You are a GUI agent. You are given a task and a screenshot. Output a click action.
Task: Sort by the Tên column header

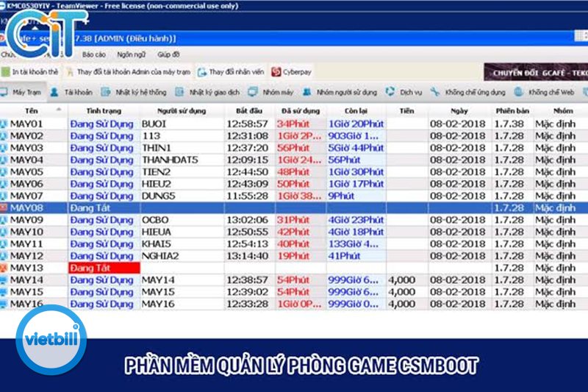34,110
